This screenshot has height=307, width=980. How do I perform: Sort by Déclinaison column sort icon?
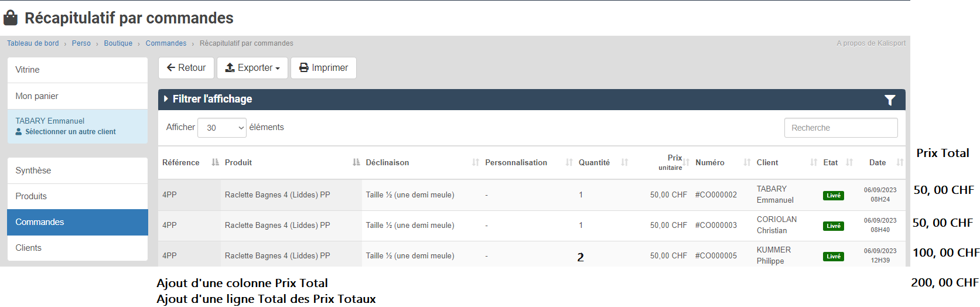click(475, 162)
